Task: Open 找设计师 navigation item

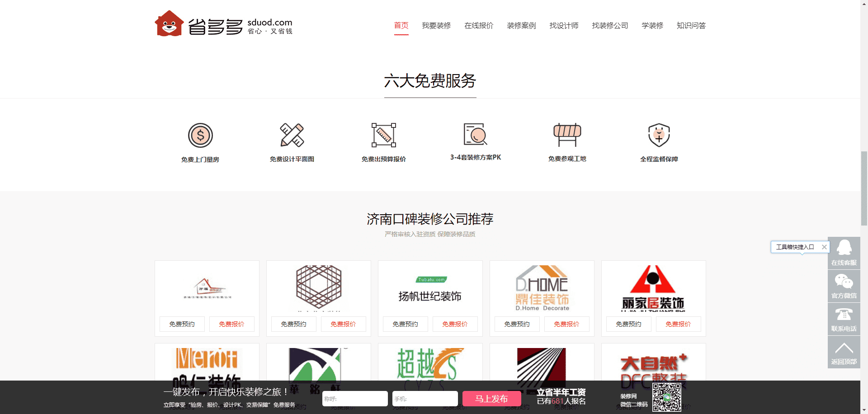Action: tap(564, 25)
